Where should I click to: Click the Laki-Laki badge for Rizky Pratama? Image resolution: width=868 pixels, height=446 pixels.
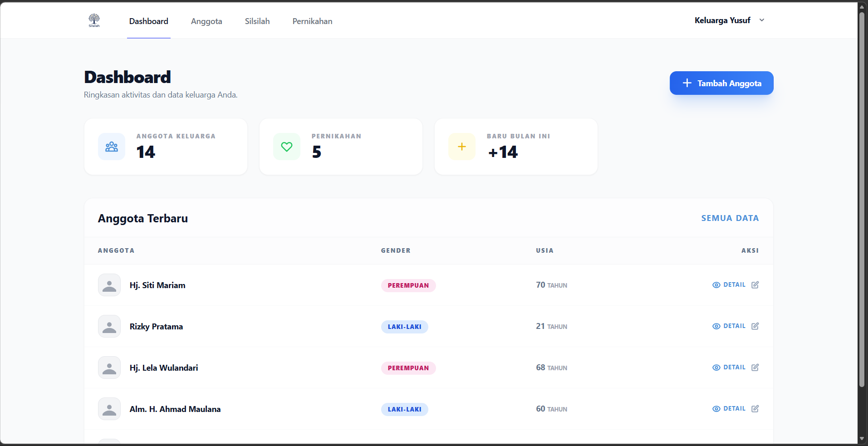tap(405, 327)
